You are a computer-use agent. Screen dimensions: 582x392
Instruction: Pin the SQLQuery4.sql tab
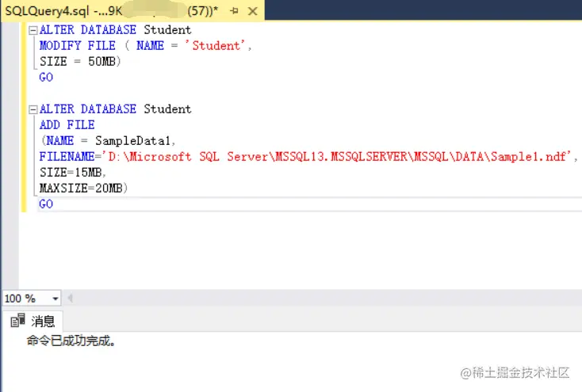(234, 11)
